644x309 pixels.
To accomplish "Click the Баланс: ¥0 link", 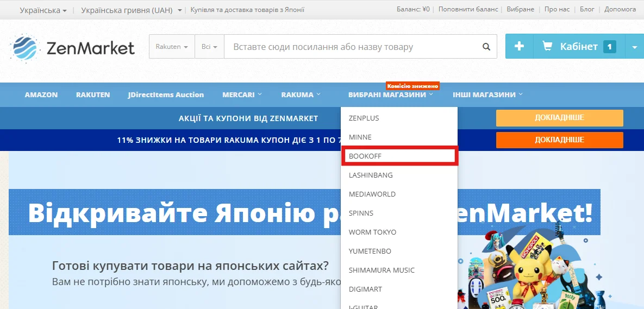I will (x=413, y=9).
